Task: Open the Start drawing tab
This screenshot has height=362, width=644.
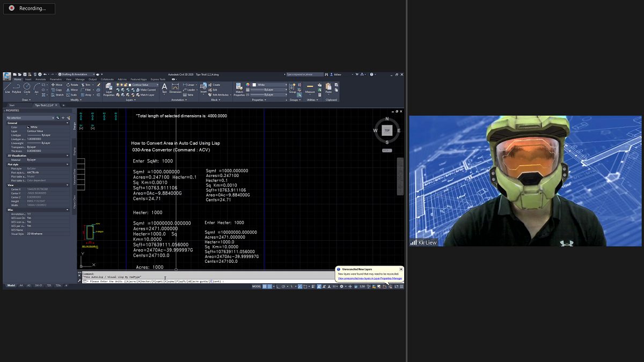Action: pos(12,105)
